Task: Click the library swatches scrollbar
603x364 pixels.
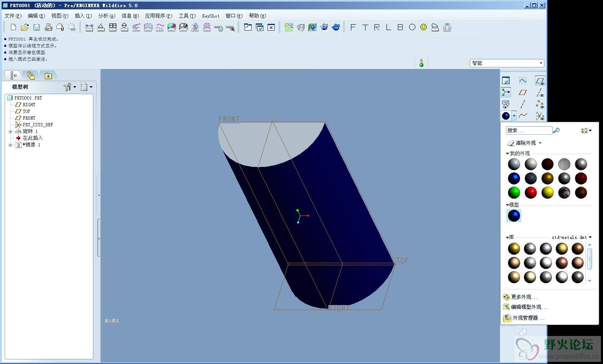Action: 590,258
